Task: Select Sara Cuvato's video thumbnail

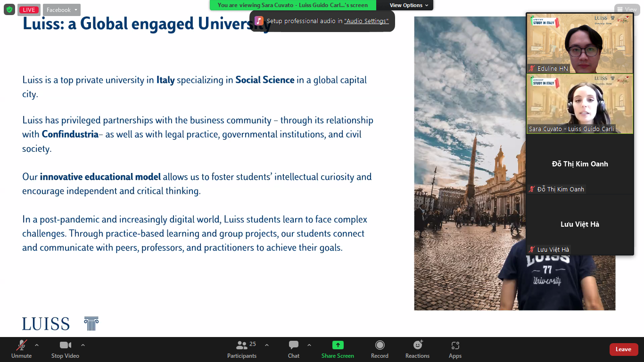Action: click(x=579, y=104)
